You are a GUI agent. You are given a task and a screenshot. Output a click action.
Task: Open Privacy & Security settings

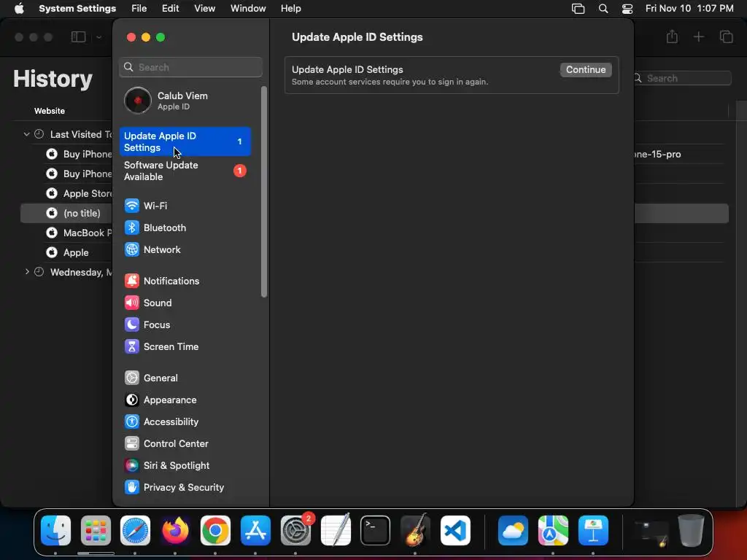[x=185, y=488]
